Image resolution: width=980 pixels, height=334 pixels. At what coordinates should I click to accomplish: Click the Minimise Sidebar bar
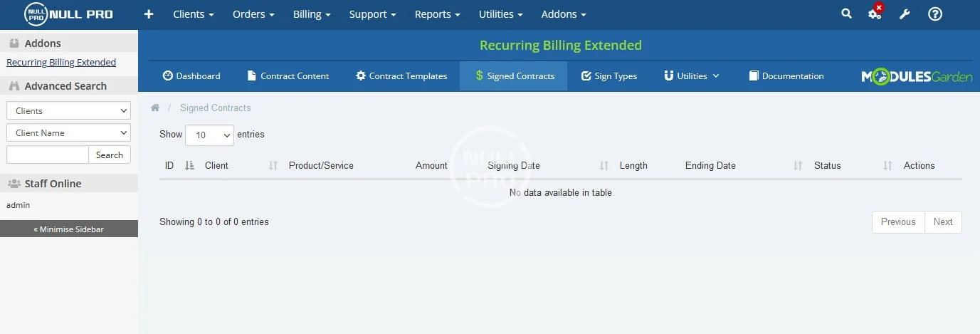point(69,229)
